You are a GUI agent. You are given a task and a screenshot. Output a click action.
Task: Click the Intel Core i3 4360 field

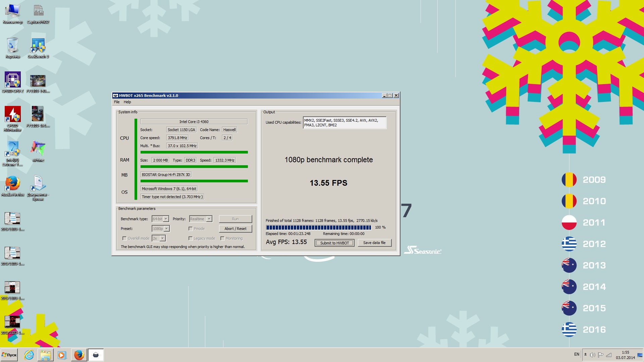[194, 122]
